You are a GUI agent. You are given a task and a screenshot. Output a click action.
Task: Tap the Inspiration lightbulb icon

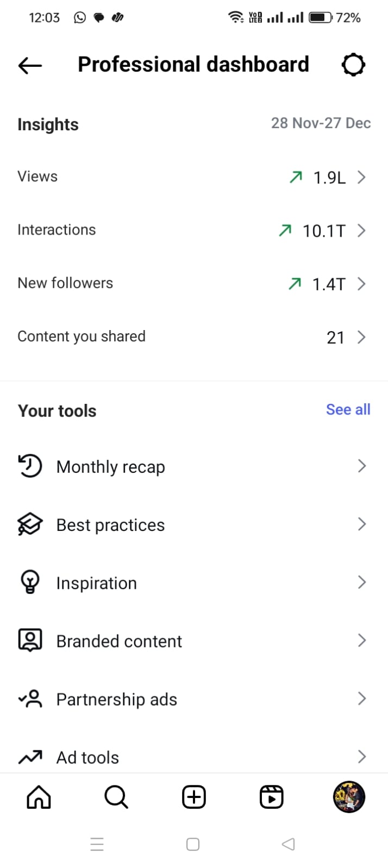[30, 582]
